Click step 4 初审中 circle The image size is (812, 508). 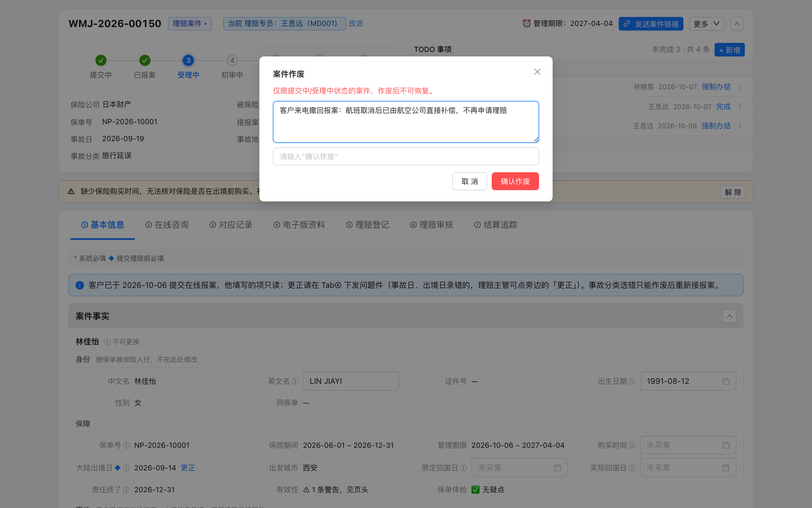click(x=232, y=61)
